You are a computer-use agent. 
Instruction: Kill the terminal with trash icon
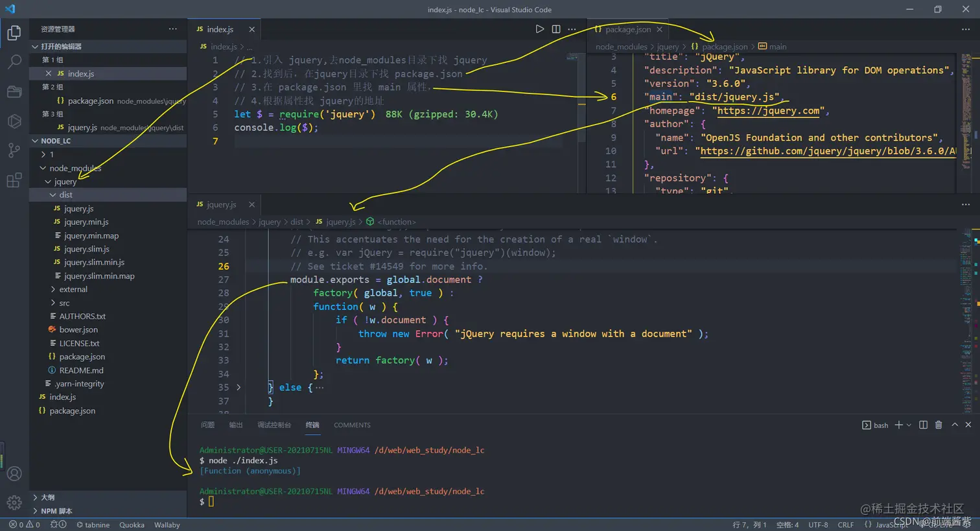point(939,425)
